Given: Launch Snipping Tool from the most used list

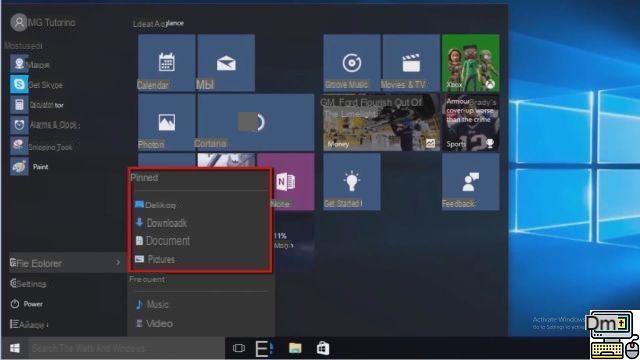Looking at the screenshot, I should tap(41, 147).
